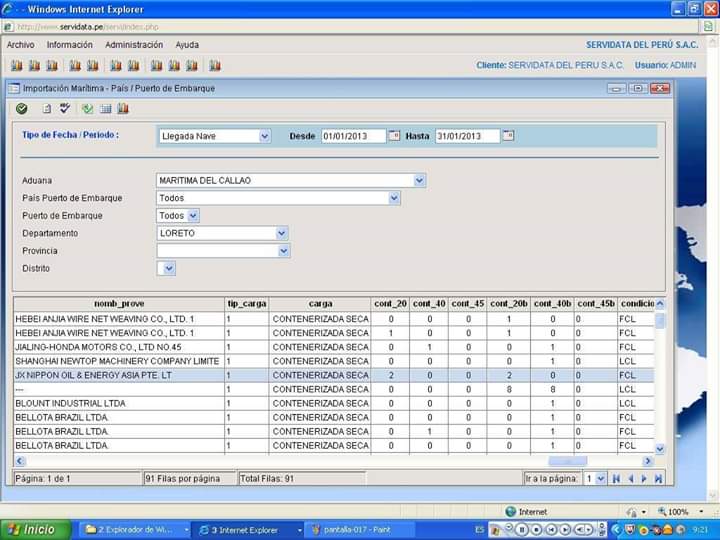Click the green checkmark execute icon
The width and height of the screenshot is (720, 540).
click(x=22, y=108)
